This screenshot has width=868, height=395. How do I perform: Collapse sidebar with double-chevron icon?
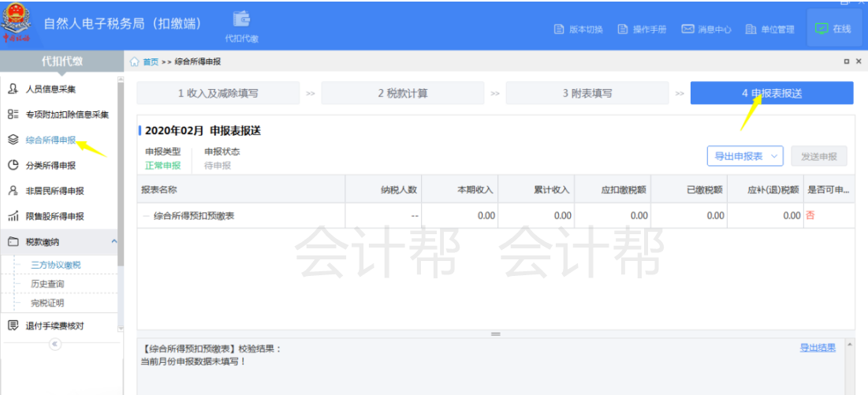pos(54,344)
